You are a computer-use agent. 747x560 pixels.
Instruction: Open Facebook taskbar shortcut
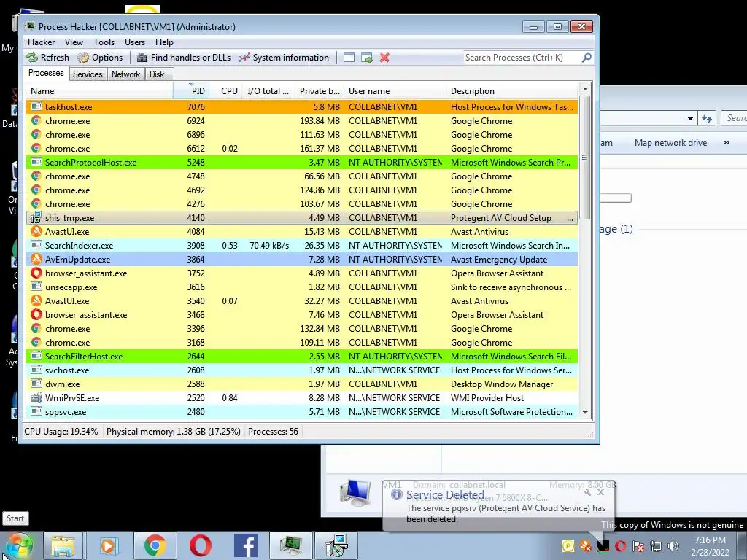(246, 545)
